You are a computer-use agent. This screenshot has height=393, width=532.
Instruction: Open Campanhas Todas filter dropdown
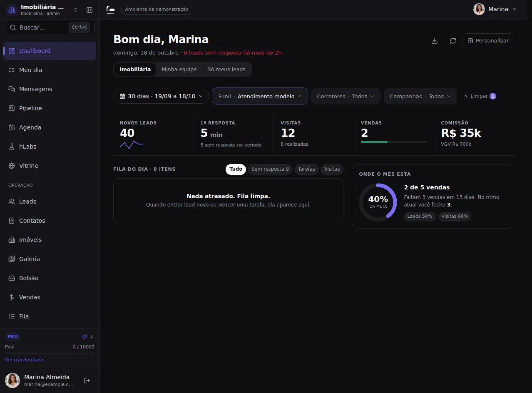[x=420, y=96]
